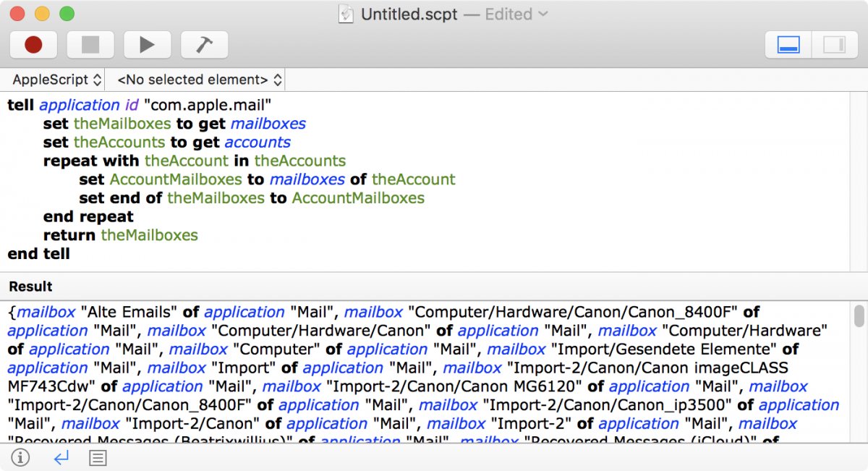The width and height of the screenshot is (868, 471).
Task: Open the event log with the list icon
Action: coord(98,458)
